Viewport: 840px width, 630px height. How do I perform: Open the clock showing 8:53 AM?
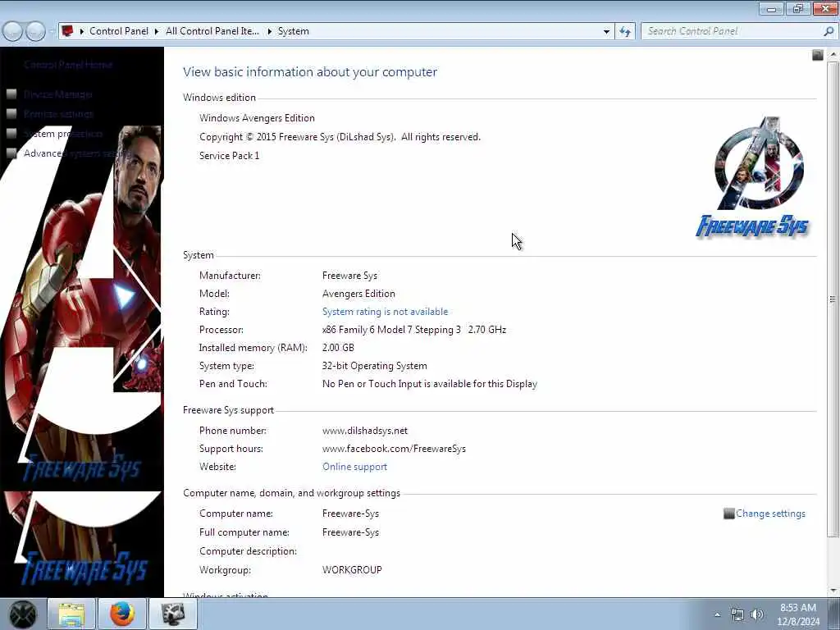pos(798,614)
